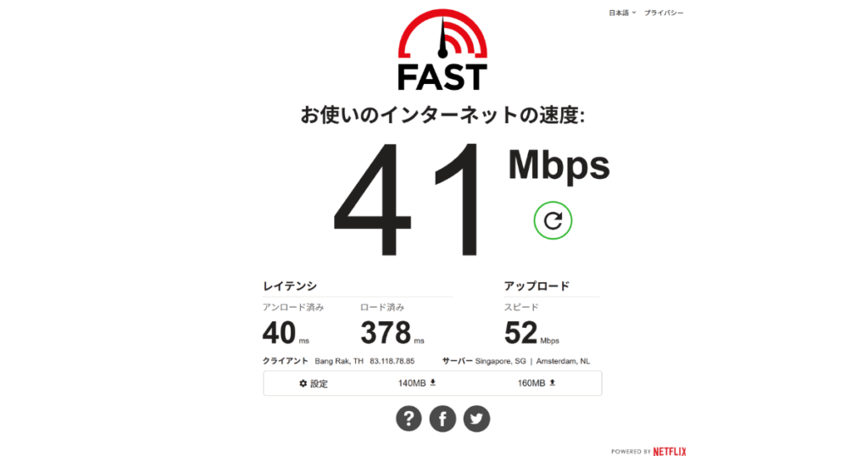Screen dimensions: 868x456
Task: Open the プライバシー link
Action: coord(663,13)
